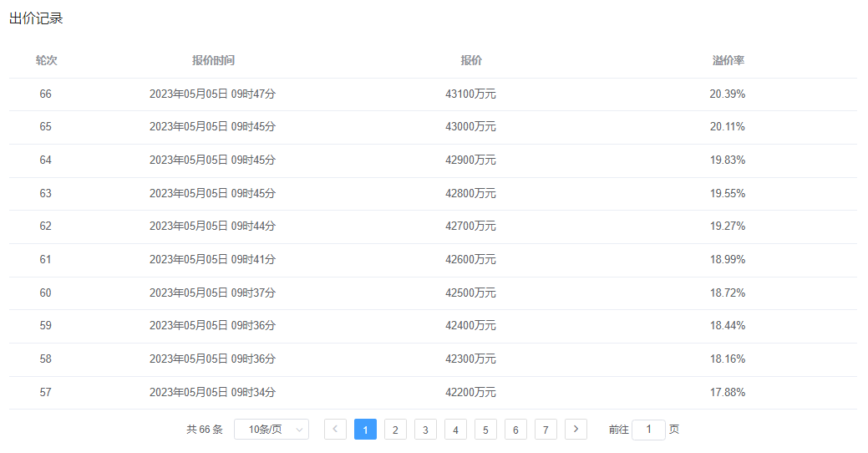Click the 18.16% premium rate cell
This screenshot has width=868, height=453.
coord(728,359)
